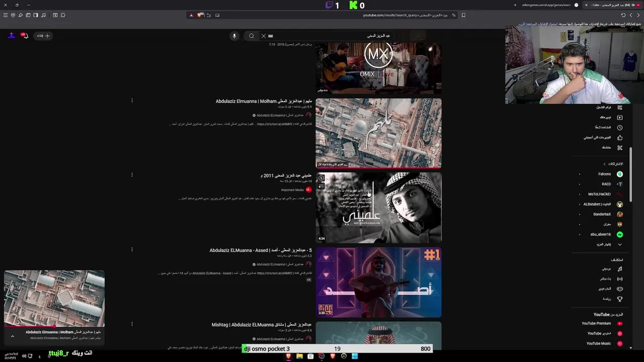The width and height of the screenshot is (644, 362).
Task: Open a new browser tab with plus
Action: coord(515,5)
